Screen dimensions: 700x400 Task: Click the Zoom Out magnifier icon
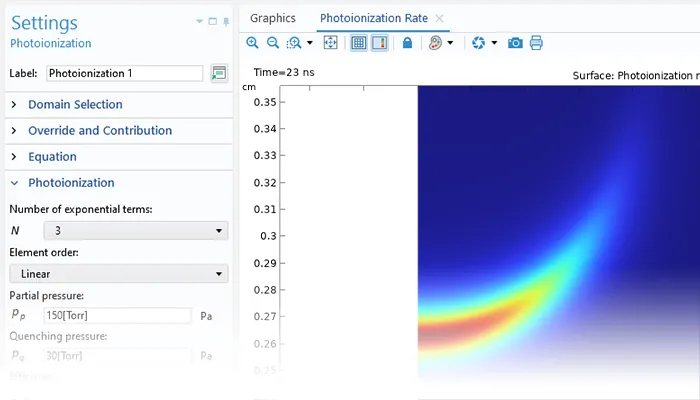tap(273, 43)
